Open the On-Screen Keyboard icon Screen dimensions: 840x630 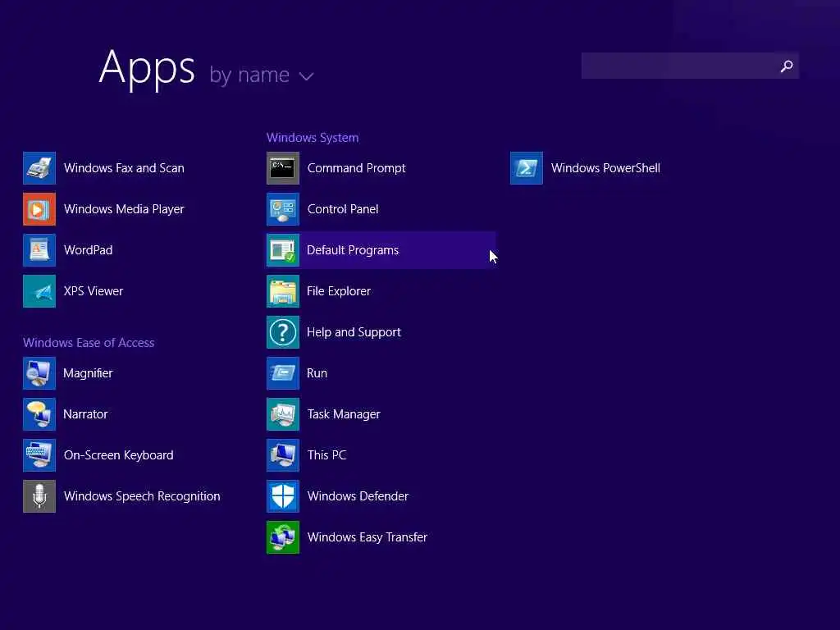tap(39, 455)
